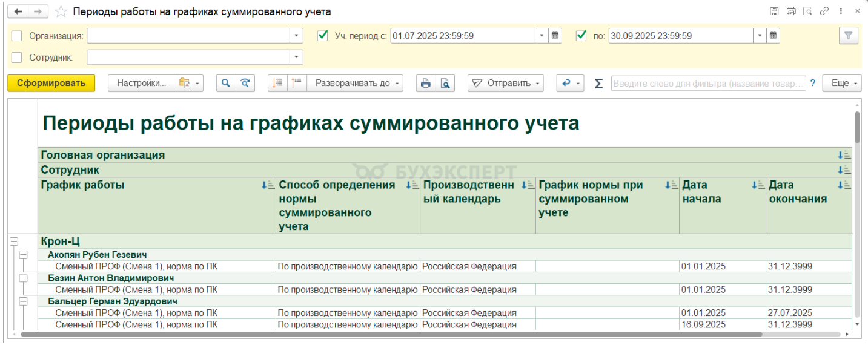
Task: Click the 'Сформировать' button
Action: click(51, 84)
